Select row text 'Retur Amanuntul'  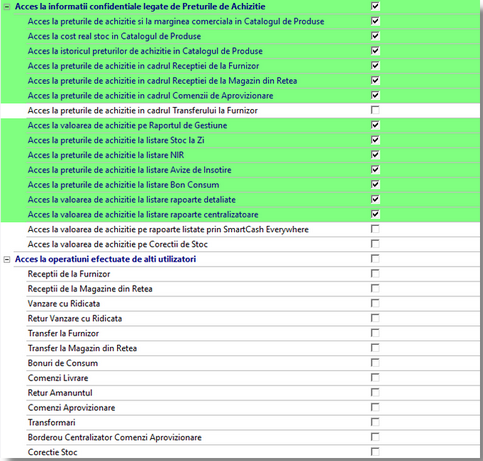coord(60,393)
